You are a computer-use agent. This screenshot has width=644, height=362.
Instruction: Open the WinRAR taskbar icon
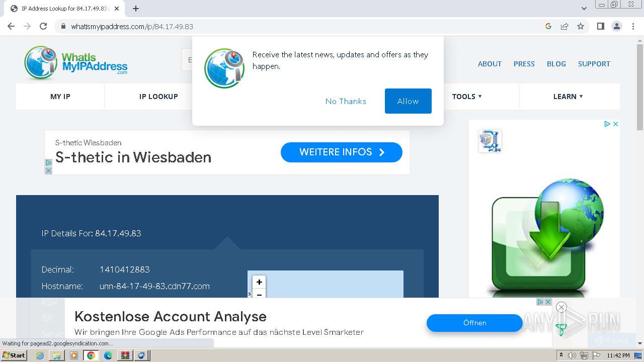[x=125, y=355]
